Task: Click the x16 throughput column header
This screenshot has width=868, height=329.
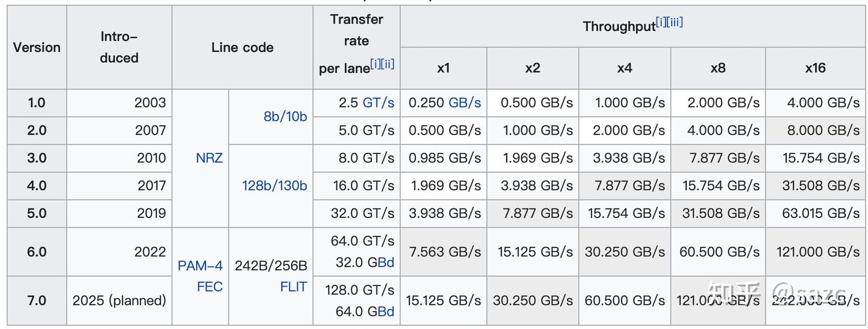Action: click(815, 68)
